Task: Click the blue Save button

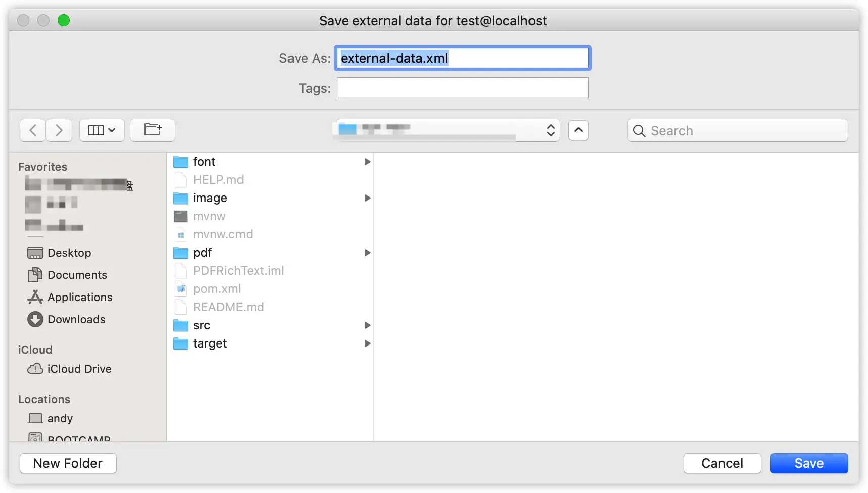Action: [808, 463]
